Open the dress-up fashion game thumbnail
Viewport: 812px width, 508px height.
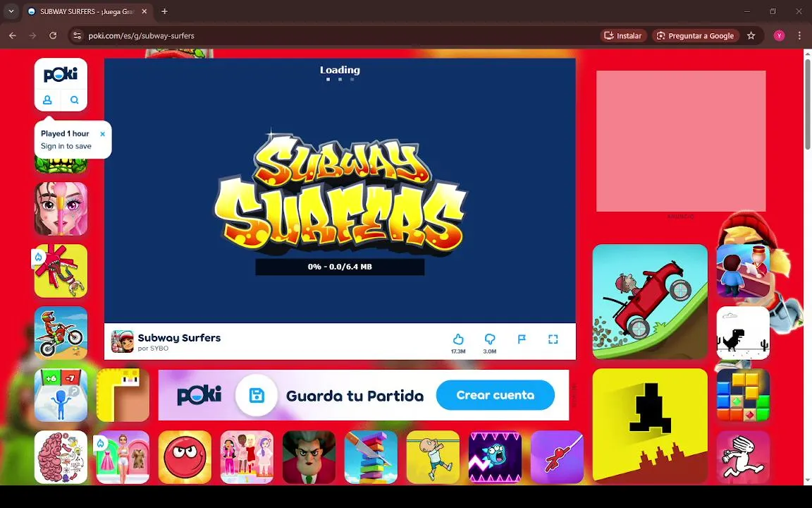pyautogui.click(x=123, y=457)
